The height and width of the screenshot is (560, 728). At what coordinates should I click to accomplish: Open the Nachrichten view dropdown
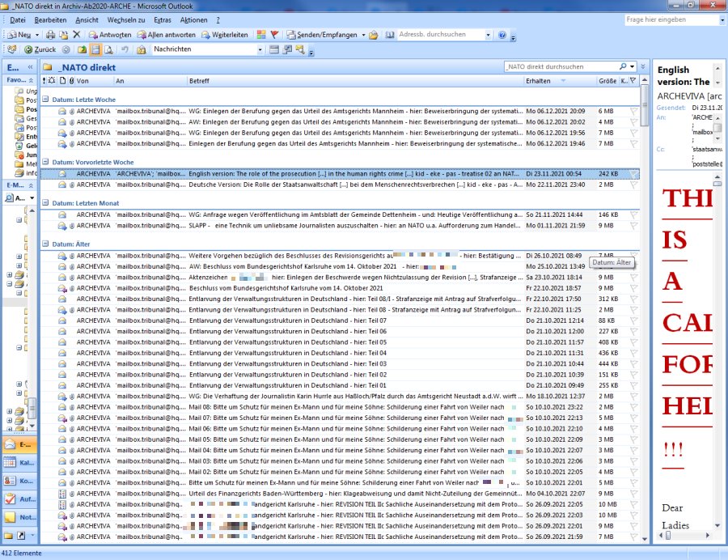(x=260, y=49)
